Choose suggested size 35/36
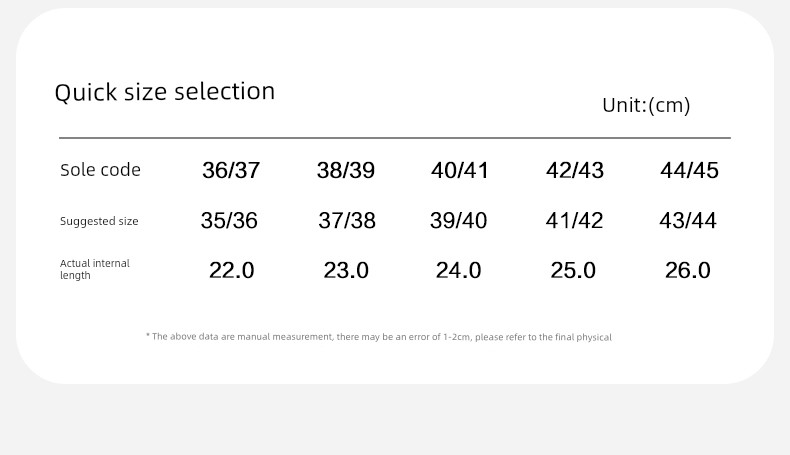Screen dimensions: 790x455 pos(229,221)
